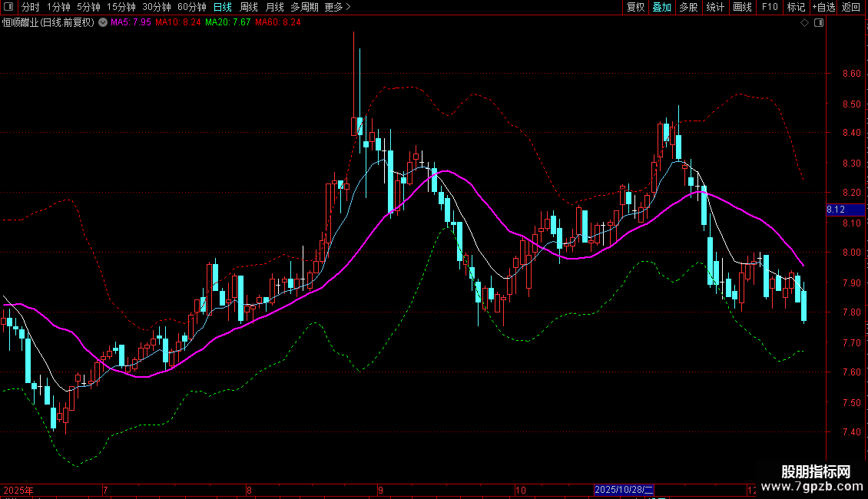Select the 15分钟 period
The image size is (868, 499).
point(121,7)
